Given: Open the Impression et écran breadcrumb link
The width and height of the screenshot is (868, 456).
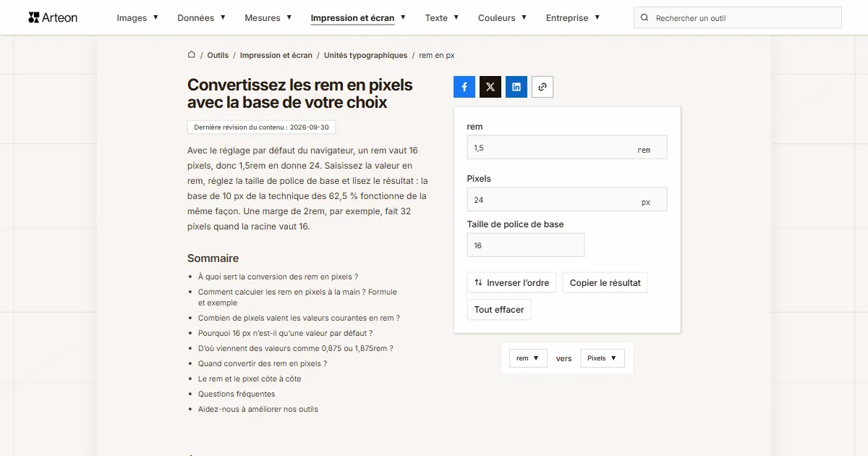Looking at the screenshot, I should tap(276, 55).
